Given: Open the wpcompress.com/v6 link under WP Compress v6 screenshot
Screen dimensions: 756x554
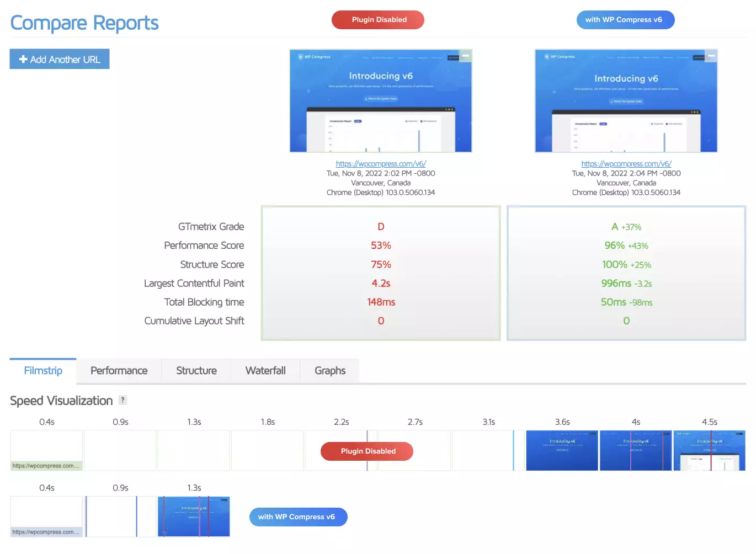Looking at the screenshot, I should click(626, 164).
